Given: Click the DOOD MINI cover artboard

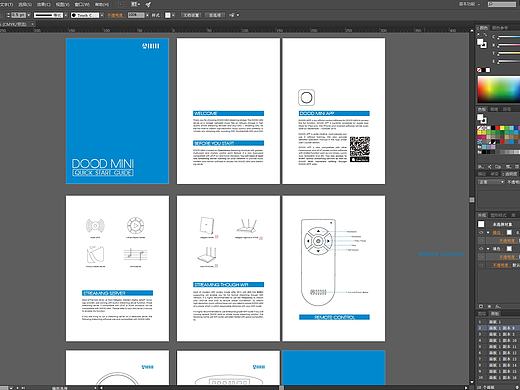Looking at the screenshot, I should point(117,111).
